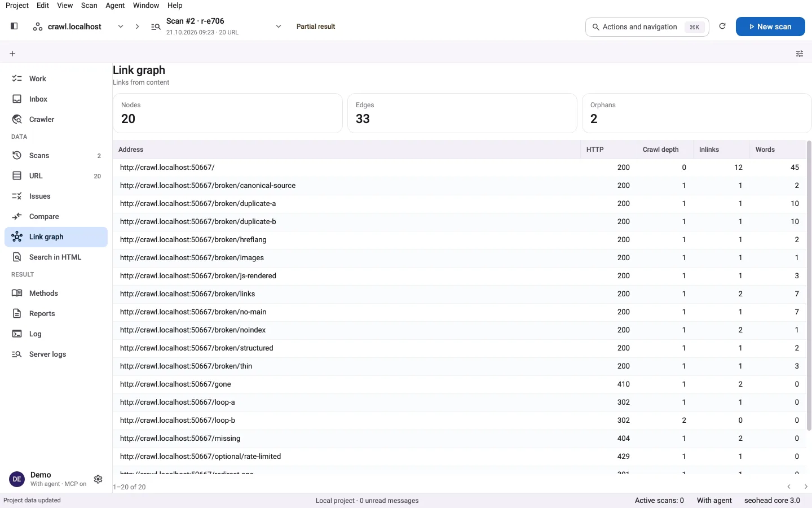Screen dimensions: 812x508
Task: Go to next page arrow
Action: (806, 487)
